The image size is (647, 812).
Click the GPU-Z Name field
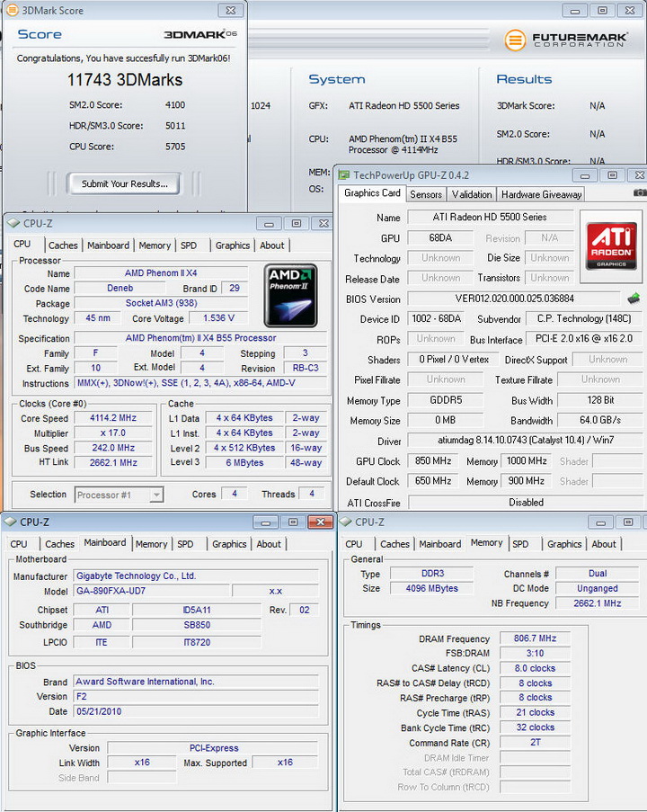tap(490, 217)
